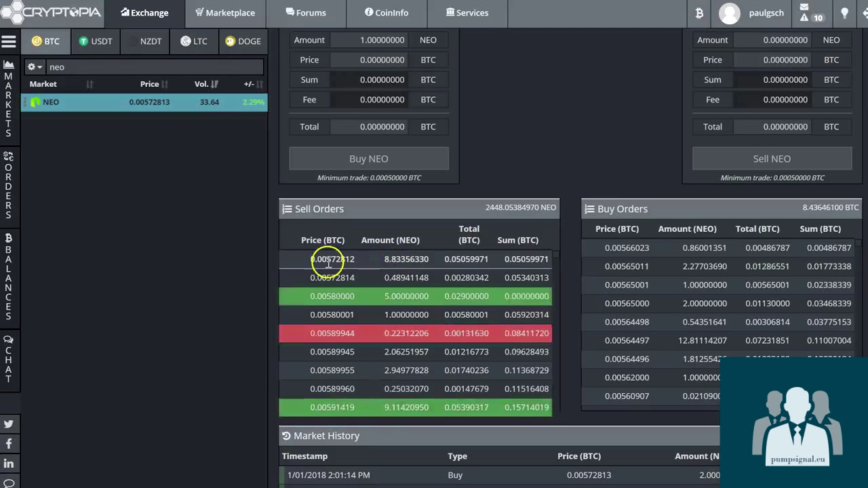Click the buy Amount field showing 1.00000000
The image size is (868, 488).
[370, 40]
